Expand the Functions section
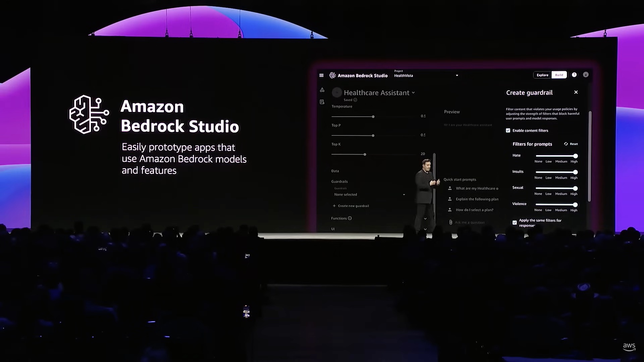 [425, 219]
